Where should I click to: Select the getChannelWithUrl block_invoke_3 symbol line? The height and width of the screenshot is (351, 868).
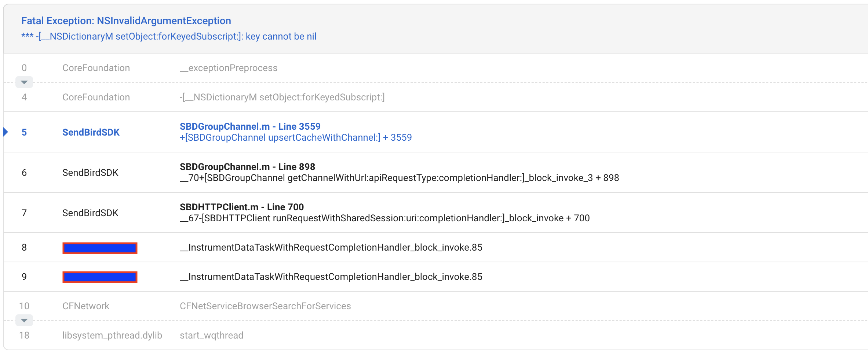(x=399, y=178)
